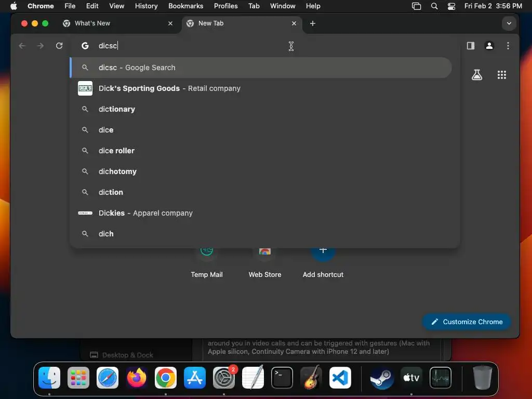Click the Google G icon in address bar
This screenshot has height=399, width=532.
(85, 46)
